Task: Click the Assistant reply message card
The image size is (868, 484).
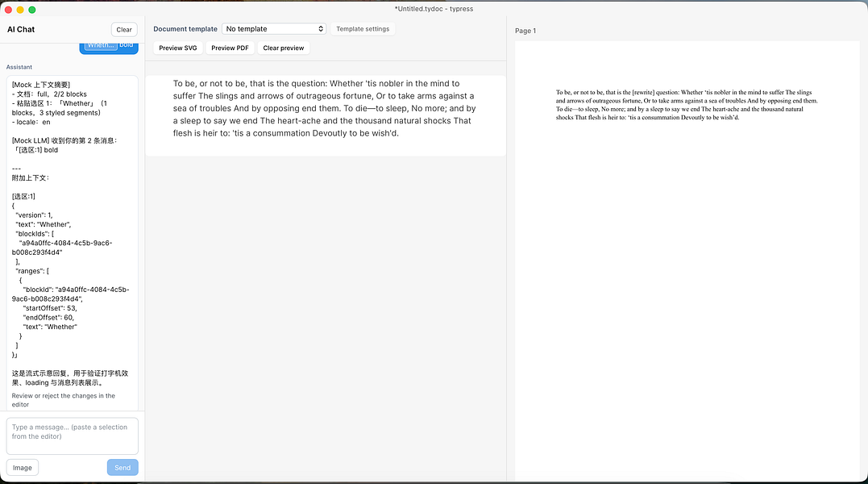Action: (72, 243)
